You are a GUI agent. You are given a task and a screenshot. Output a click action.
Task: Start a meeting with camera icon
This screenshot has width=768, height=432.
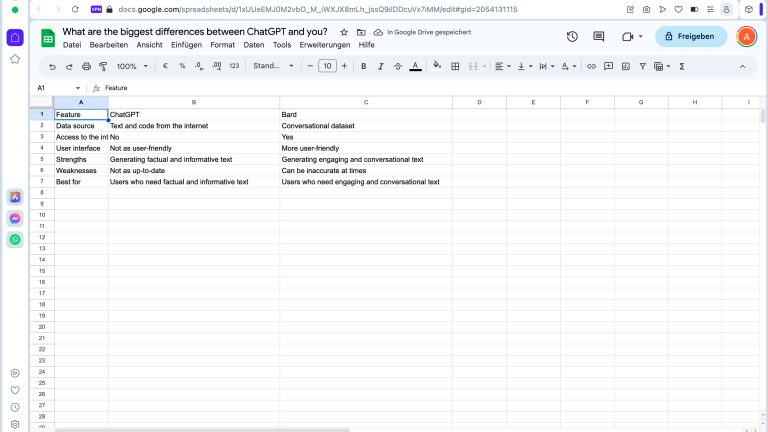tap(627, 36)
